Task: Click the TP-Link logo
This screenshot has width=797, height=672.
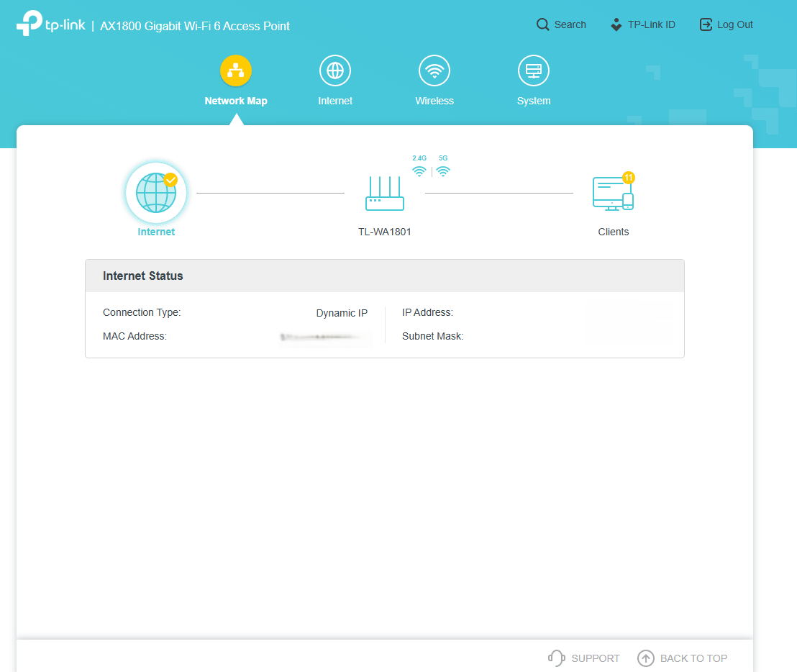Action: (x=51, y=23)
